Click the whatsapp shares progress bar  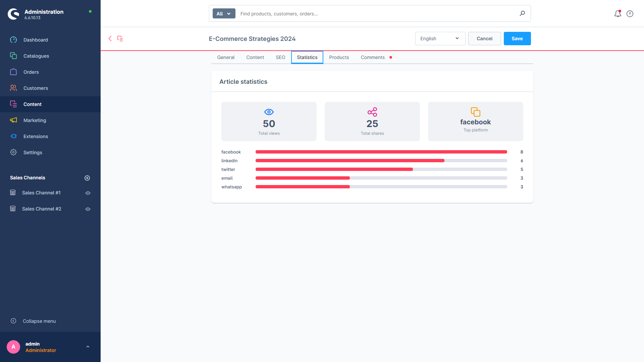(x=381, y=187)
